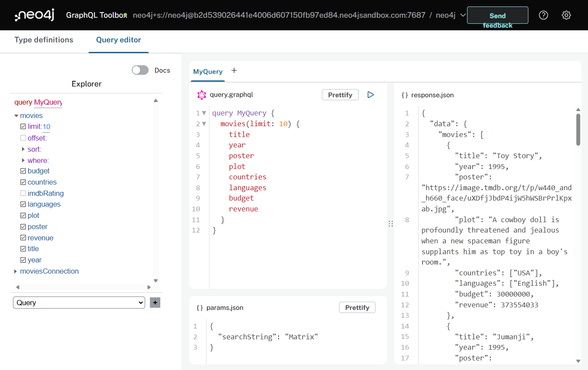Collapse the movies tree node
This screenshot has height=370, width=588.
16,116
